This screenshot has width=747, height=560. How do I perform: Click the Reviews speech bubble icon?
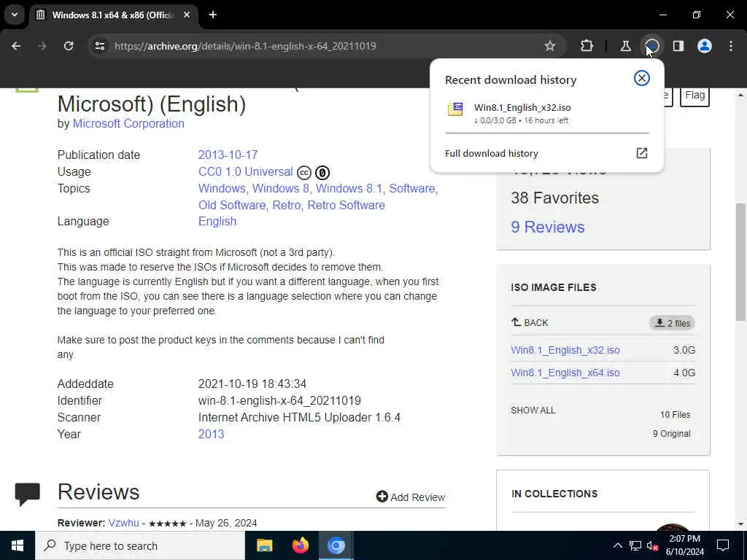click(x=28, y=494)
